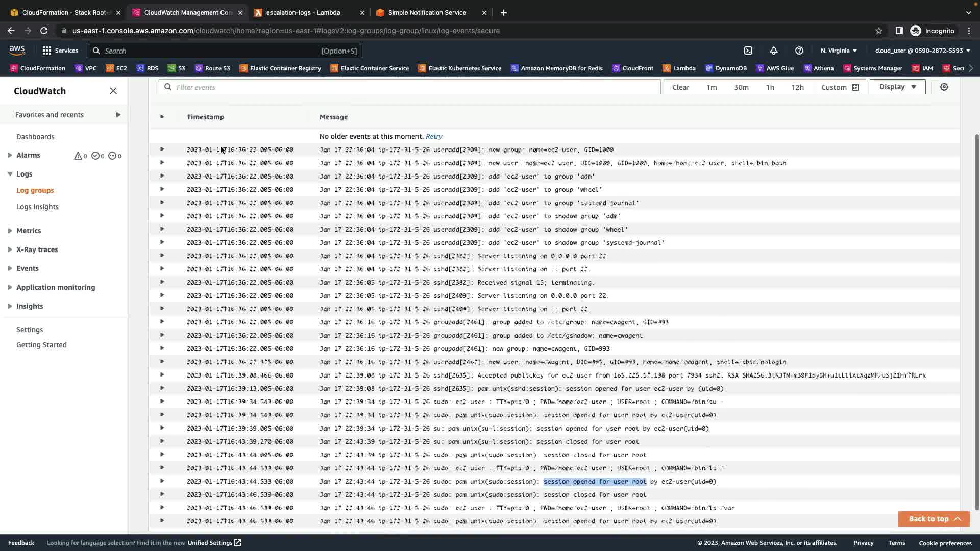Select the 1h time range option
980x551 pixels.
770,87
